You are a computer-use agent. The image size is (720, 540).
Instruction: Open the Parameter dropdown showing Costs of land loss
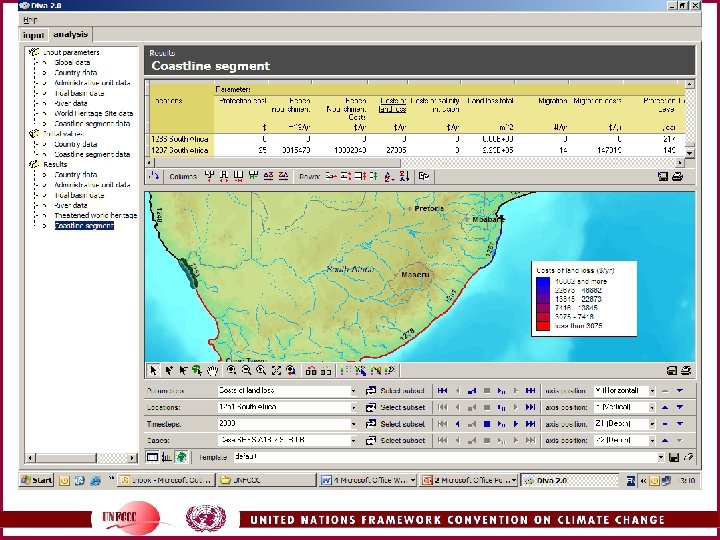[x=353, y=391]
